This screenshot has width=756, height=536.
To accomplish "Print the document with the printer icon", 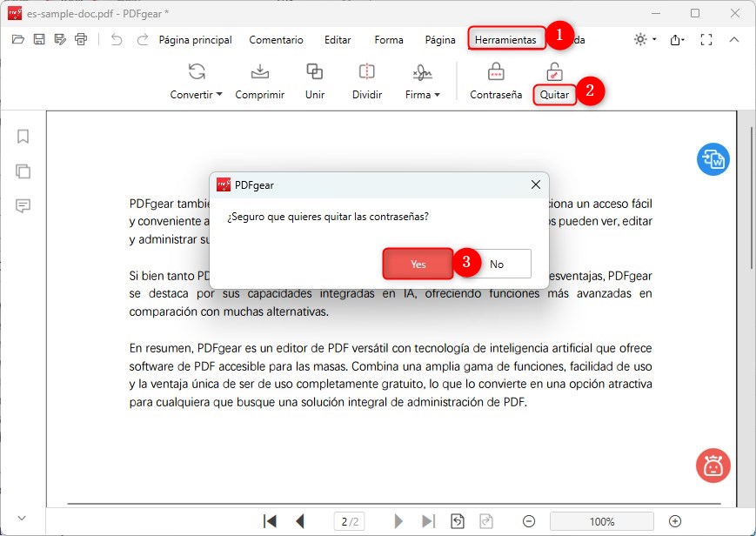I will (x=81, y=39).
